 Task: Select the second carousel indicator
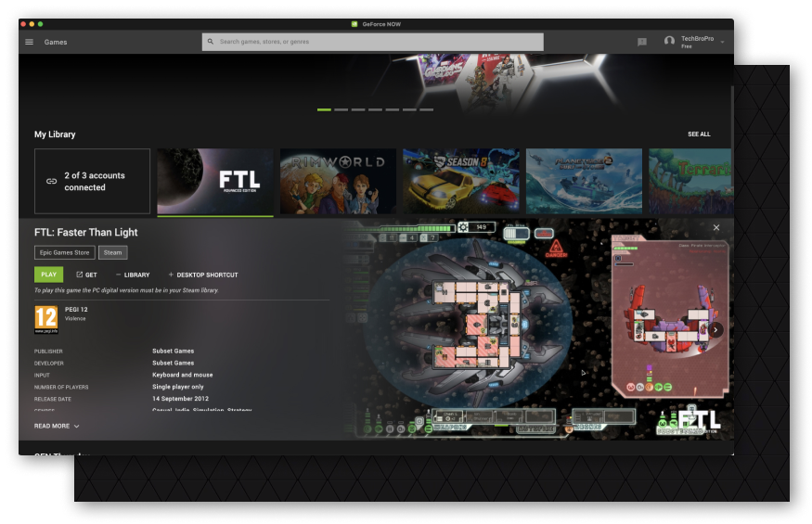pyautogui.click(x=342, y=109)
